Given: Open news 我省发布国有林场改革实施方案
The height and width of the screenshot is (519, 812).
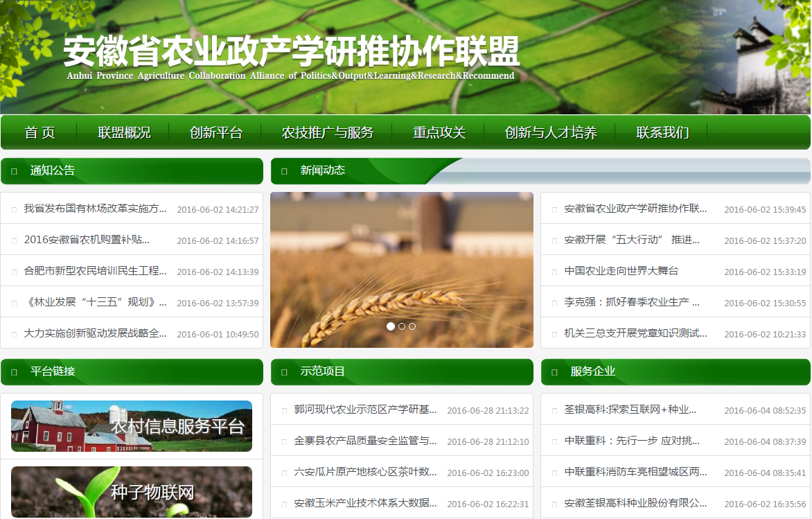Looking at the screenshot, I should (96, 209).
